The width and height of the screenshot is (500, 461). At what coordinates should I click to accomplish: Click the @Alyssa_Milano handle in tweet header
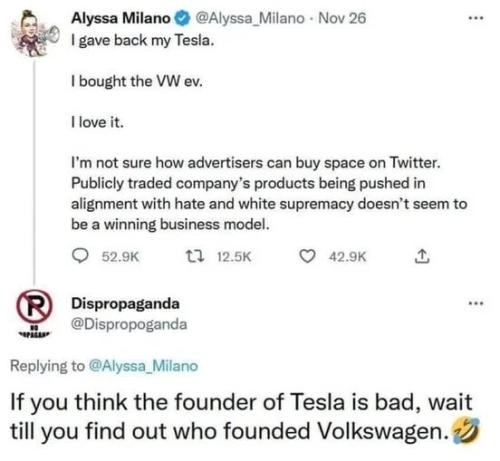point(249,19)
